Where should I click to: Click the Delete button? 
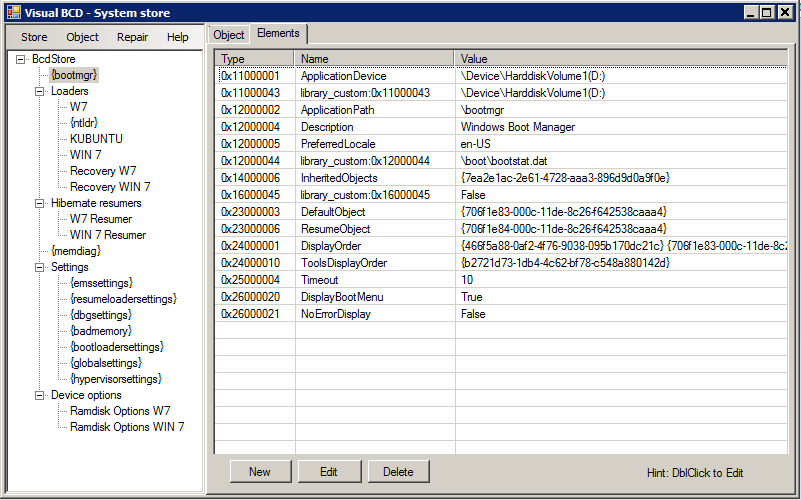coord(398,471)
